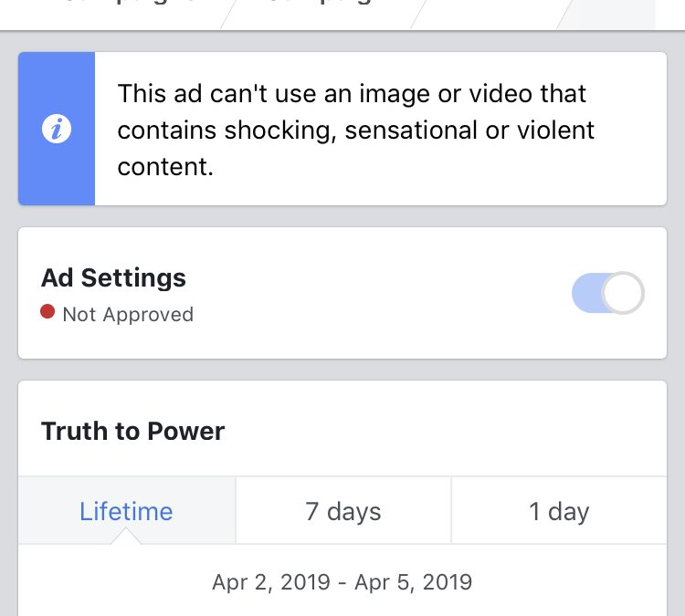Select the Lifetime tab
685x616 pixels.
pos(126,511)
